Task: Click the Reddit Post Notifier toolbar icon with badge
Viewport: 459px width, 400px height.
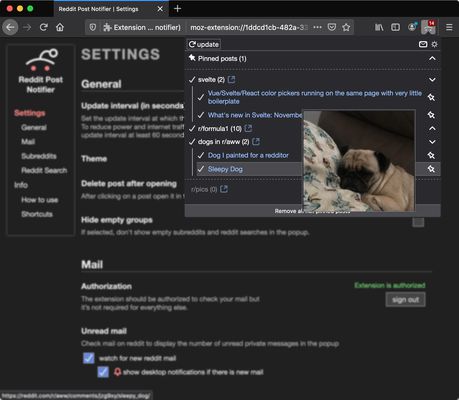Action: point(429,27)
